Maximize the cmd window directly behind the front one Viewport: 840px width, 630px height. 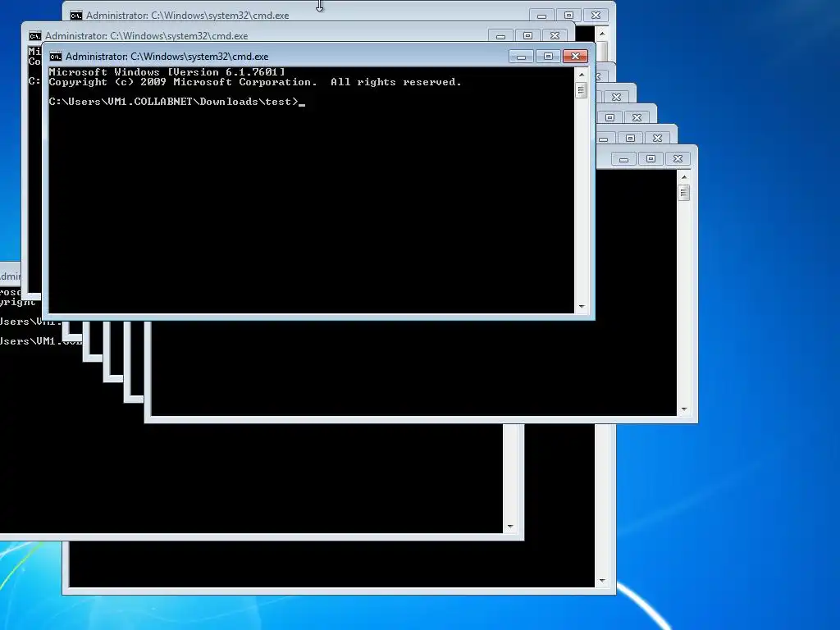[x=527, y=36]
